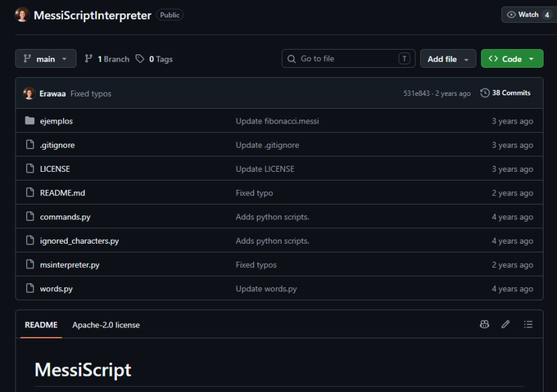
Task: Open the words.py file
Action: (x=57, y=289)
